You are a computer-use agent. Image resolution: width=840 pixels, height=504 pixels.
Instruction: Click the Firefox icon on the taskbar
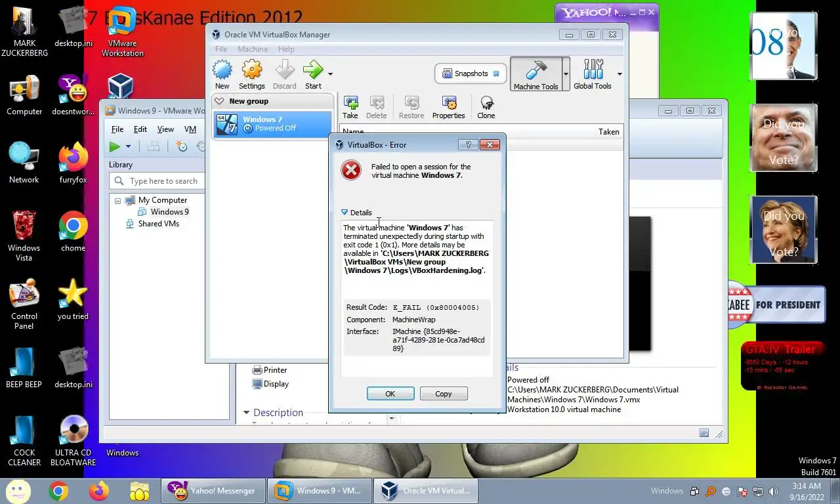pyautogui.click(x=99, y=491)
